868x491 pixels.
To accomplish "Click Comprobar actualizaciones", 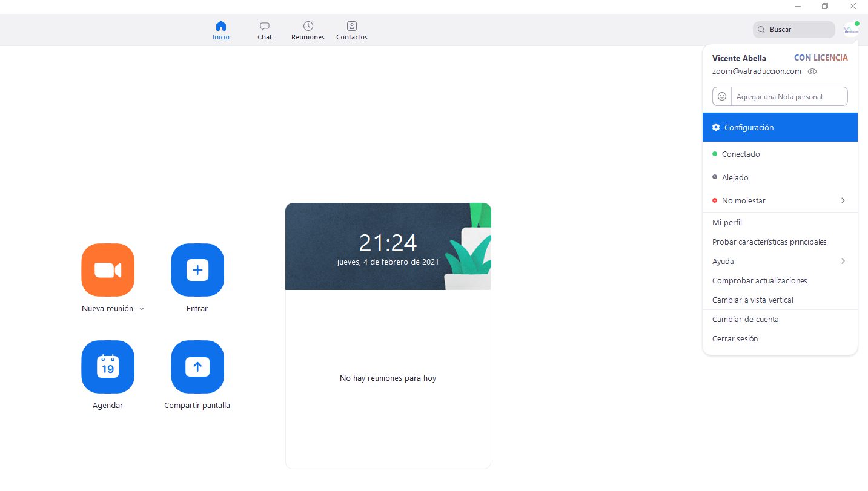I will (760, 281).
